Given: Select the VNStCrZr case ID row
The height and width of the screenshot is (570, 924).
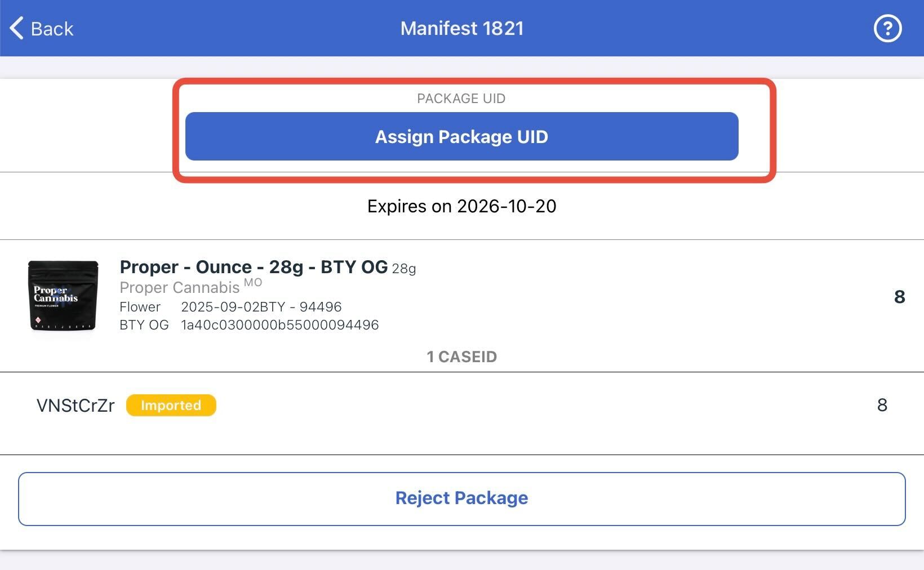Looking at the screenshot, I should [76, 405].
